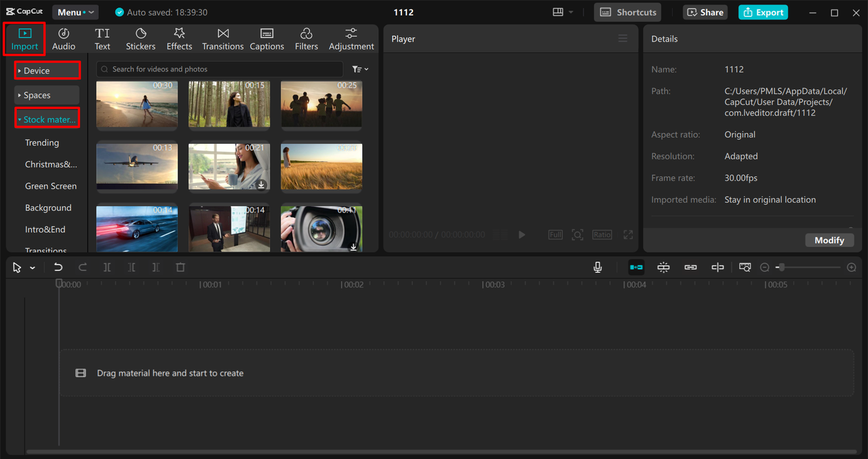The height and width of the screenshot is (459, 868).
Task: Open the Player panel menu icon
Action: (623, 39)
